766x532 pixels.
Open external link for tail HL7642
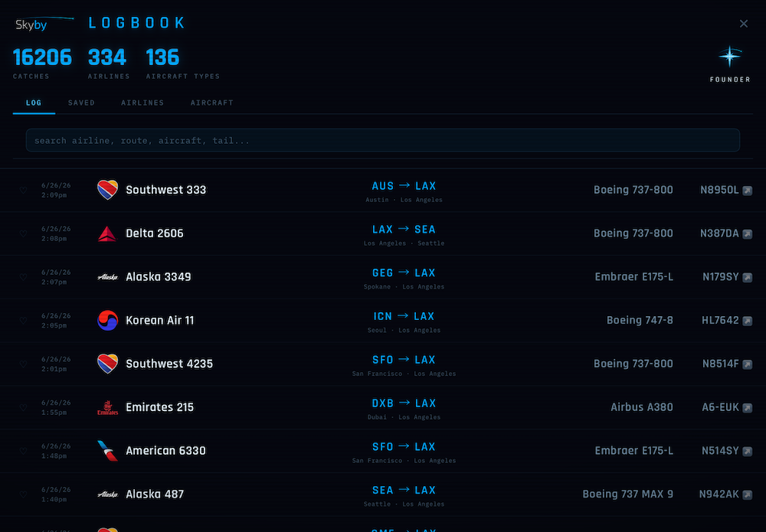pos(748,321)
